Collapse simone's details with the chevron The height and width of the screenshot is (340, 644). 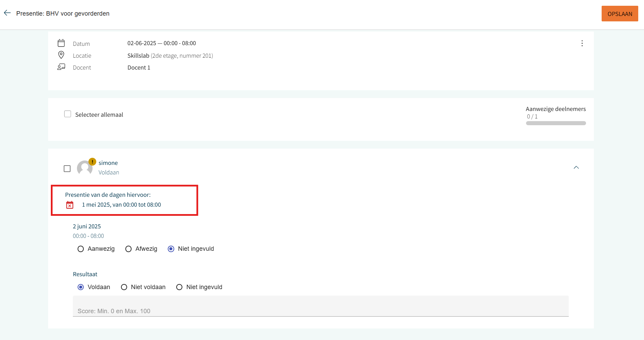point(576,168)
